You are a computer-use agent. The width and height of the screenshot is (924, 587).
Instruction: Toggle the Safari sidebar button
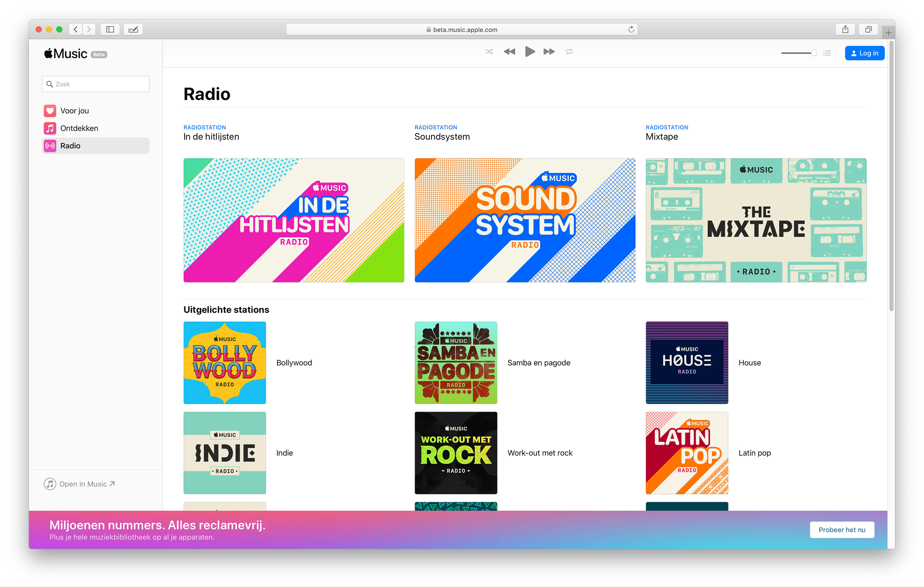[110, 30]
